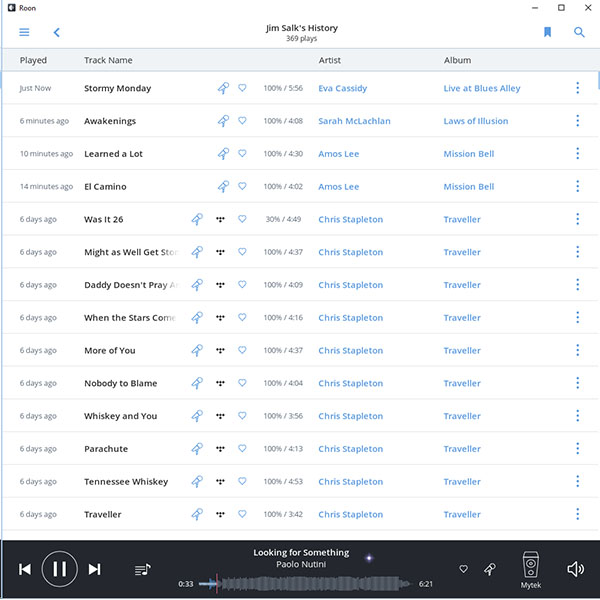This screenshot has width=600, height=600.
Task: Click the Played column header
Action: click(x=33, y=60)
